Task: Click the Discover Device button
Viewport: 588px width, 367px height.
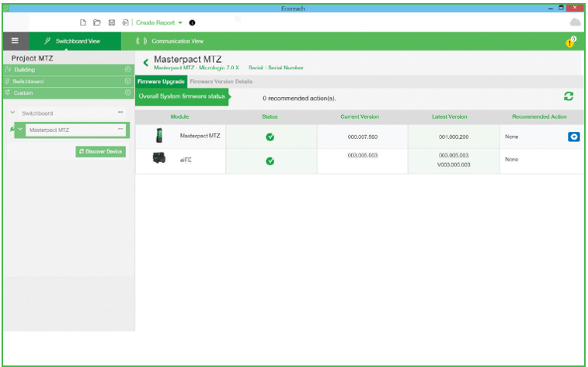Action: [x=100, y=151]
